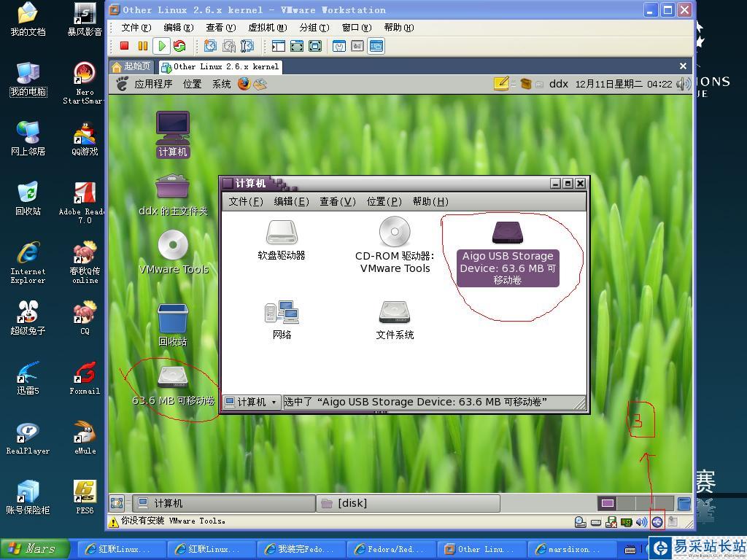Image resolution: width=747 pixels, height=560 pixels.
Task: Click the CD-ROM device icon in VMware status bar
Action: tap(580, 522)
